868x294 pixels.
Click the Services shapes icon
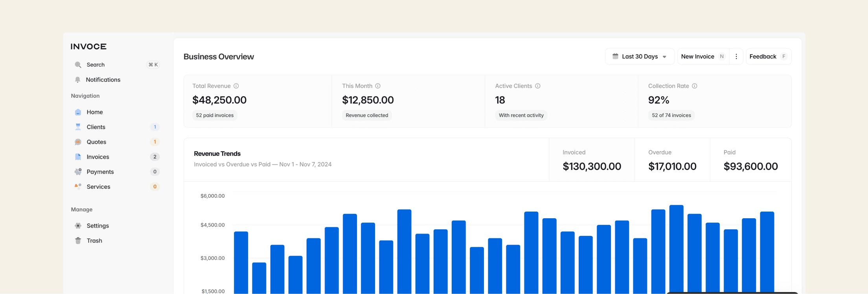click(x=78, y=186)
